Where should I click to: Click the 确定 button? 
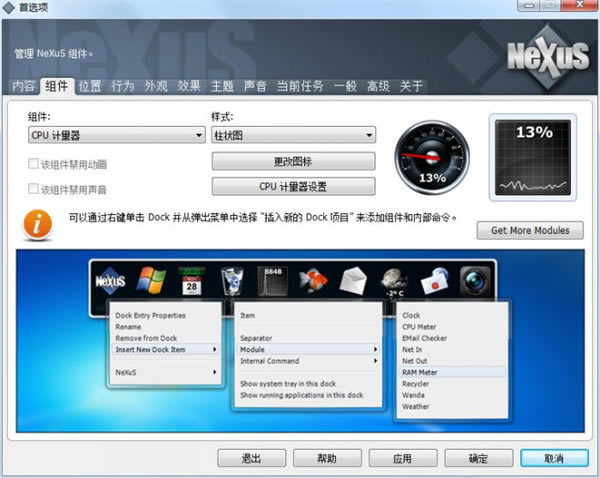(478, 458)
